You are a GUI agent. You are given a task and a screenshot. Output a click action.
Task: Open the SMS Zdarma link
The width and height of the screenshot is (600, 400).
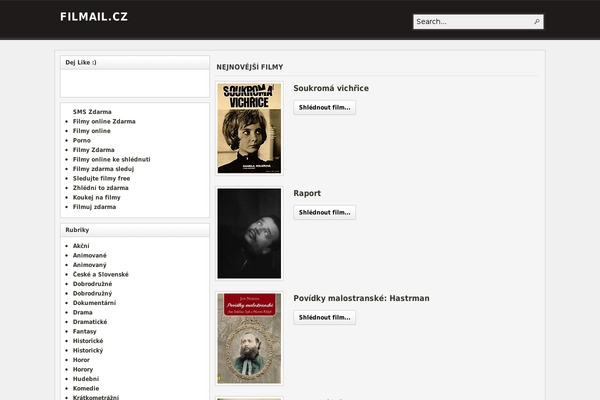coord(92,112)
